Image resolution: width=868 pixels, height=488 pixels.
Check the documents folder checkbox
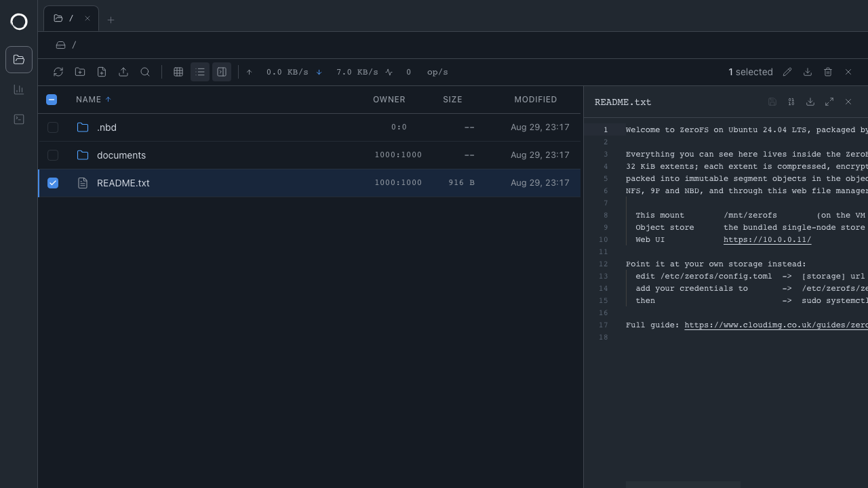[53, 155]
